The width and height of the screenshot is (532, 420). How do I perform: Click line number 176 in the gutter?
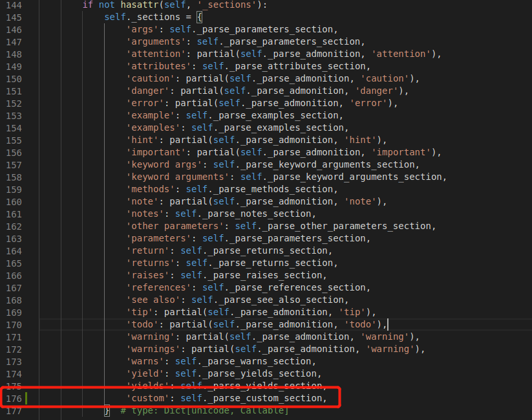point(14,399)
